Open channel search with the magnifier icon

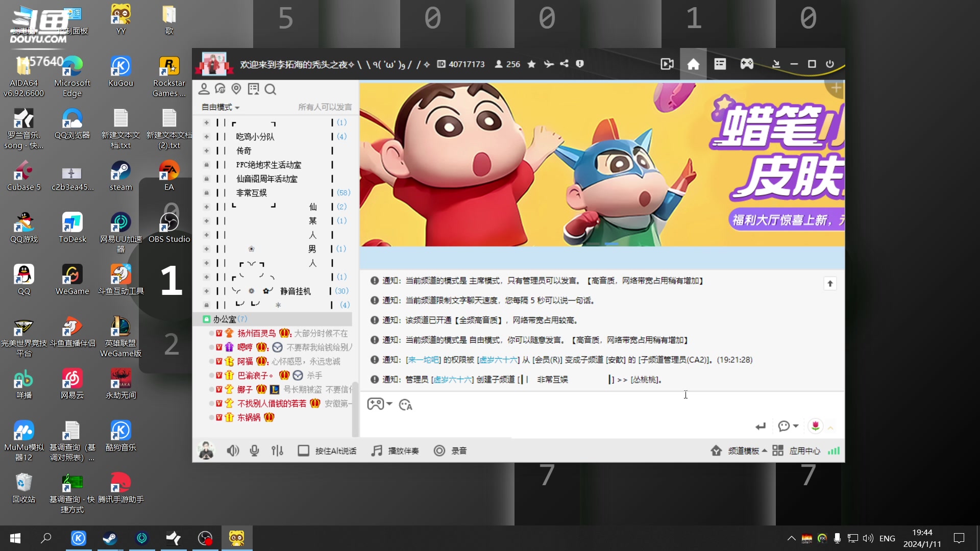pos(271,89)
